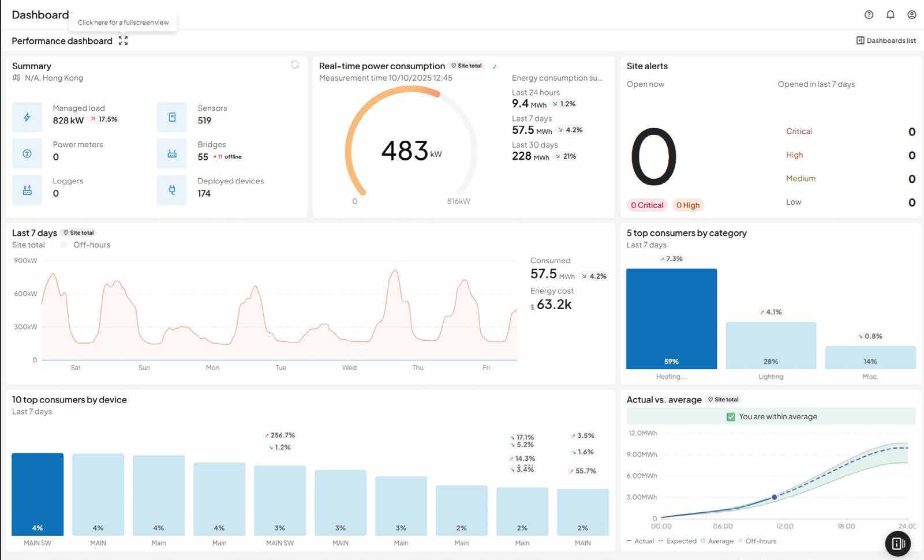Click the Managed load lightning icon
Image resolution: width=924 pixels, height=560 pixels.
tap(27, 117)
